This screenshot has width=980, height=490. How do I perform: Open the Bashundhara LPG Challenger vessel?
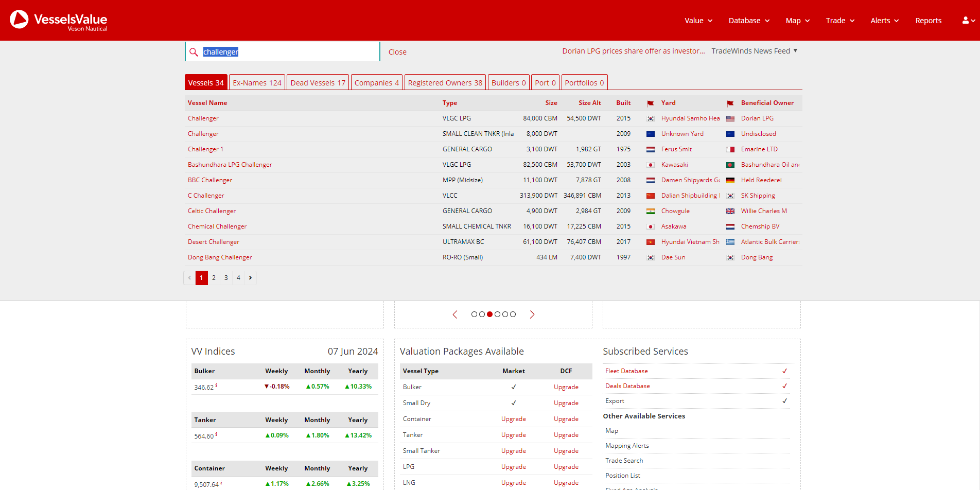click(230, 165)
